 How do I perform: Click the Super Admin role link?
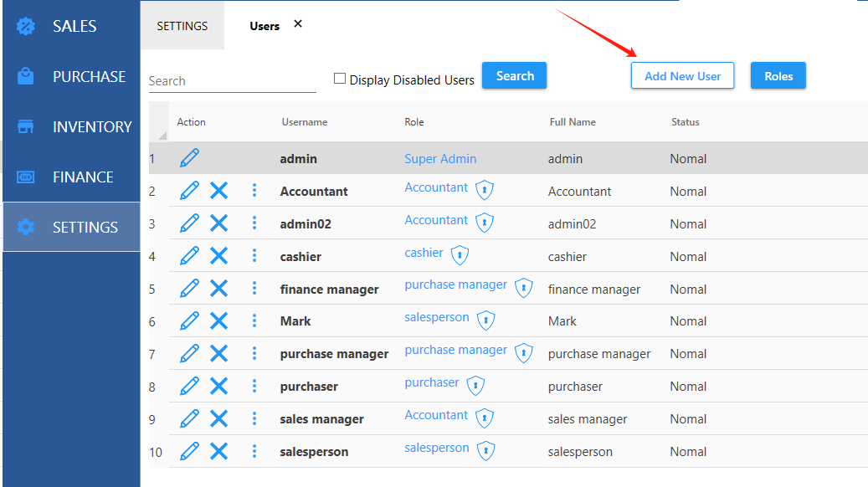[x=440, y=159]
